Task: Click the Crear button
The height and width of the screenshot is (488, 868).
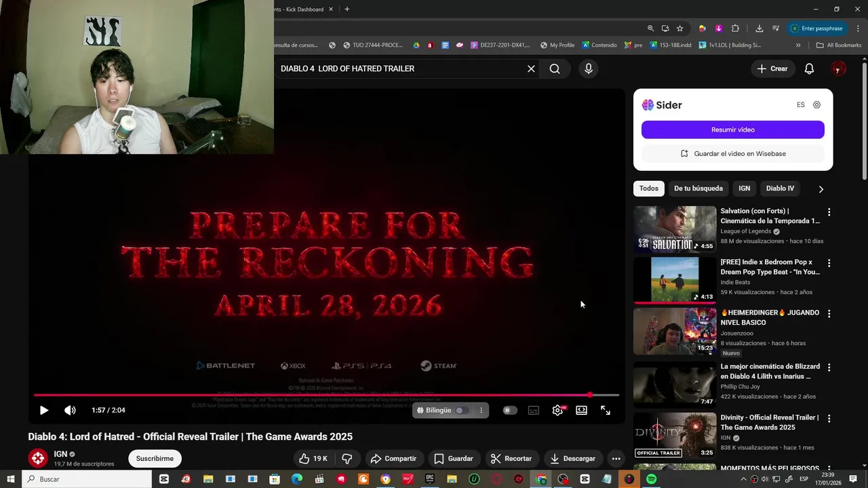Action: pos(772,68)
